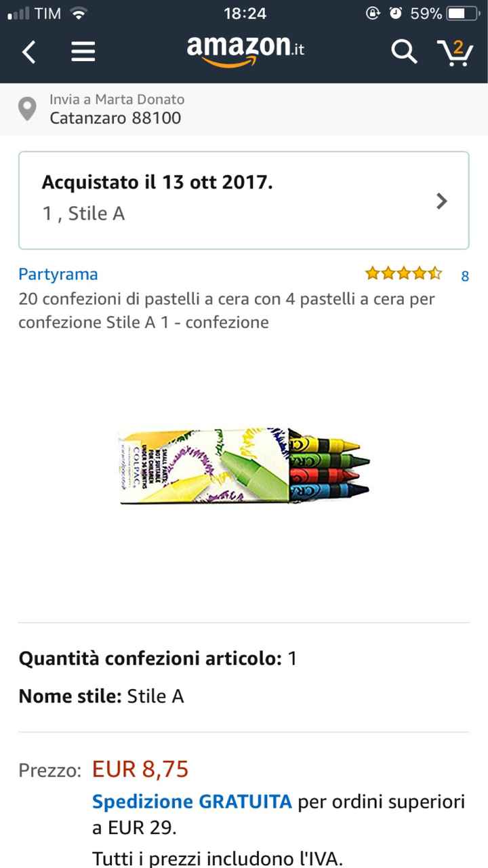
Task: Tap the delivery location pin icon
Action: click(27, 109)
